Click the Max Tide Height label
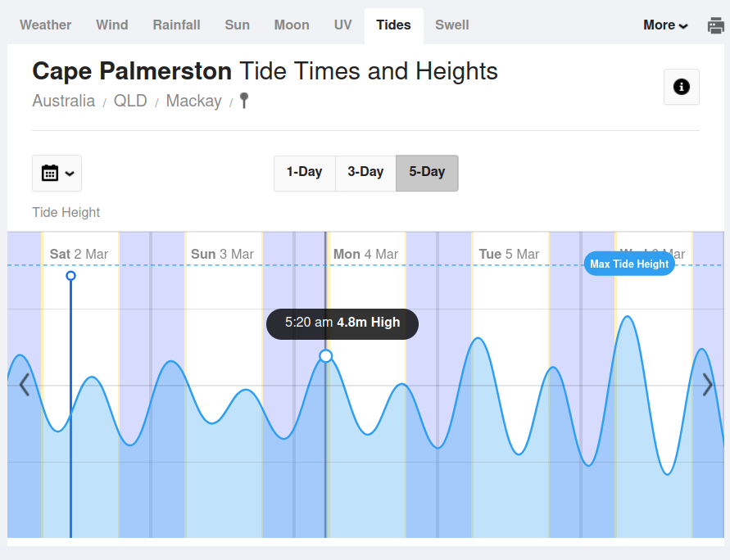The height and width of the screenshot is (560, 730). [629, 264]
